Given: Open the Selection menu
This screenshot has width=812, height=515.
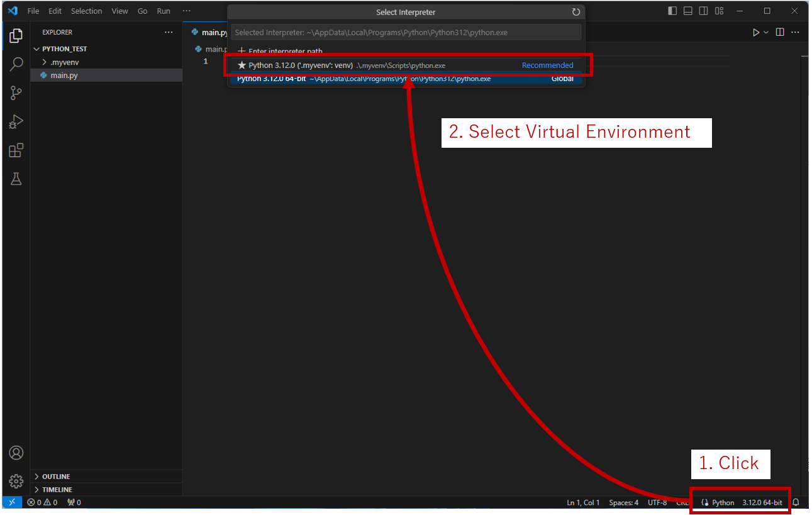Looking at the screenshot, I should tap(87, 11).
